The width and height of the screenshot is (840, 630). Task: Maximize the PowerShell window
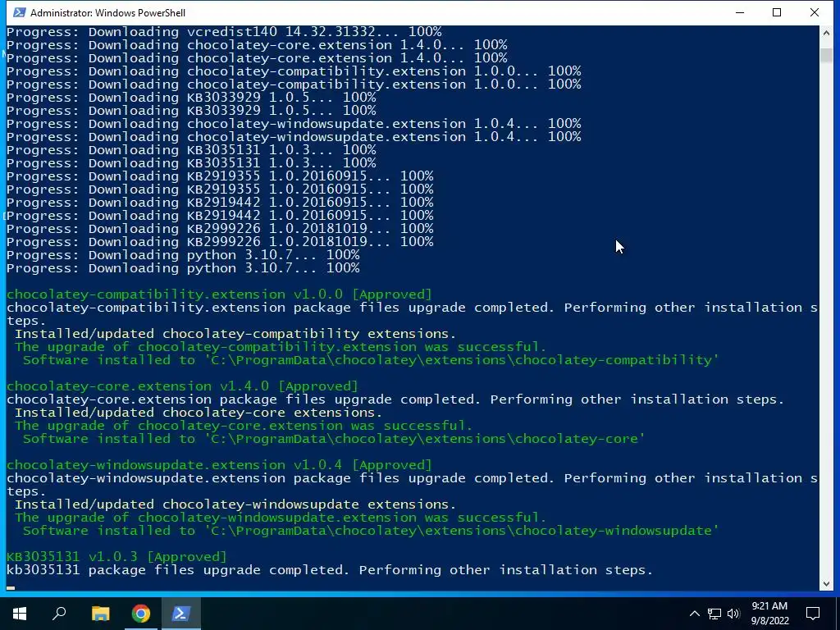coord(777,12)
